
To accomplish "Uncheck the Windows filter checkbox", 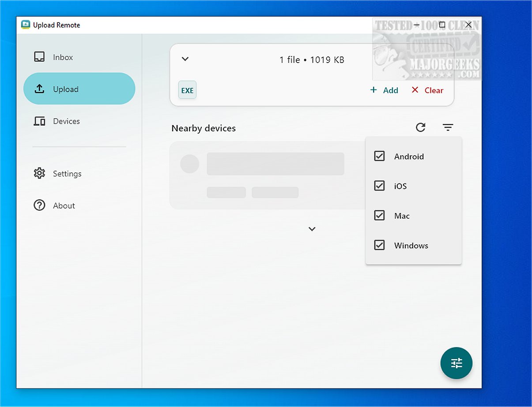I will tap(379, 245).
